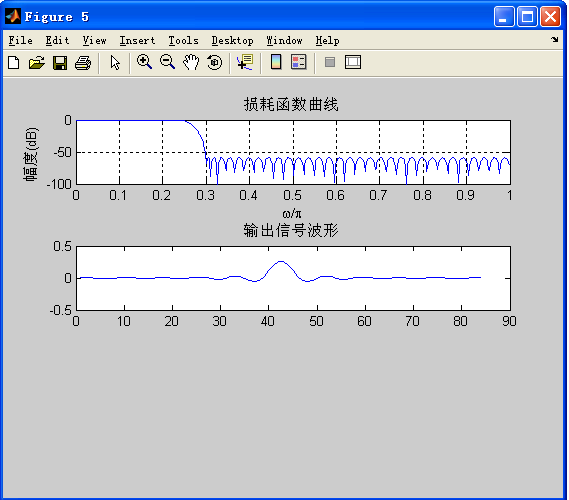The width and height of the screenshot is (569, 500).
Task: Activate the Zoom In magnifier tool
Action: coord(144,62)
